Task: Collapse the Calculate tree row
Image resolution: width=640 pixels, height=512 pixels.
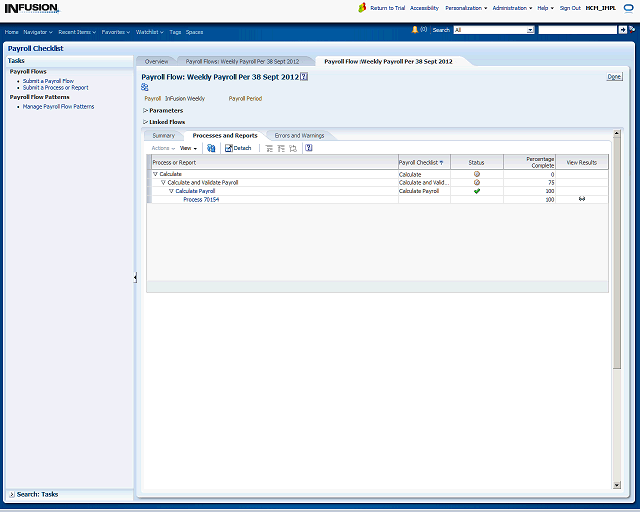Action: (155, 174)
